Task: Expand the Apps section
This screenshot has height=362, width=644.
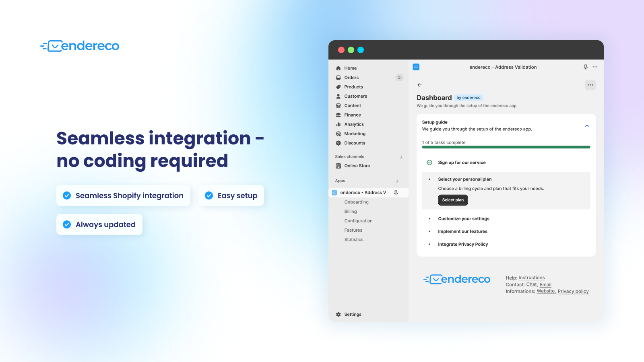Action: [x=397, y=181]
